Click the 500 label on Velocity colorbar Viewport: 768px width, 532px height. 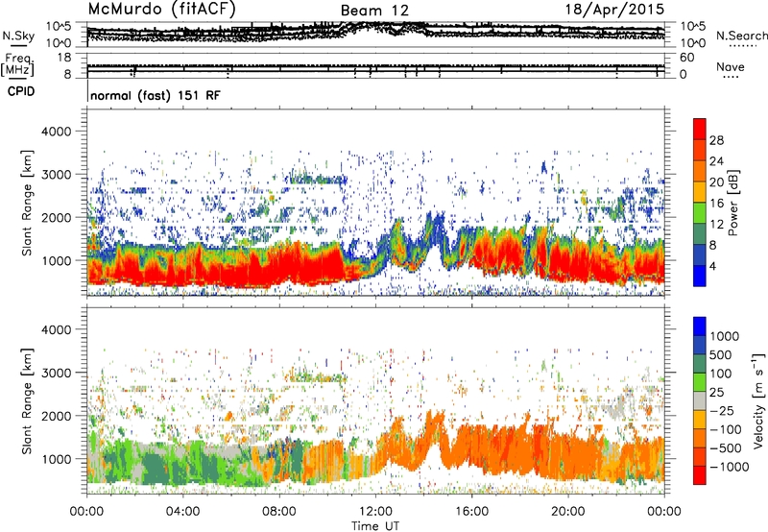pos(722,355)
